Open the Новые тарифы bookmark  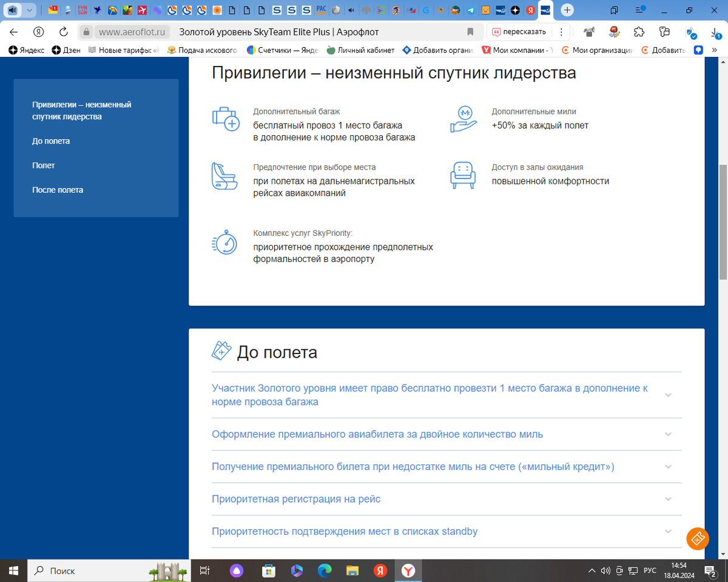pos(124,50)
